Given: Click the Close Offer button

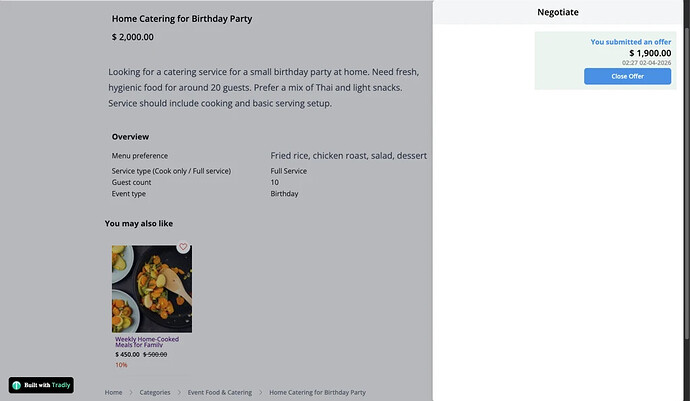Looking at the screenshot, I should [x=627, y=76].
